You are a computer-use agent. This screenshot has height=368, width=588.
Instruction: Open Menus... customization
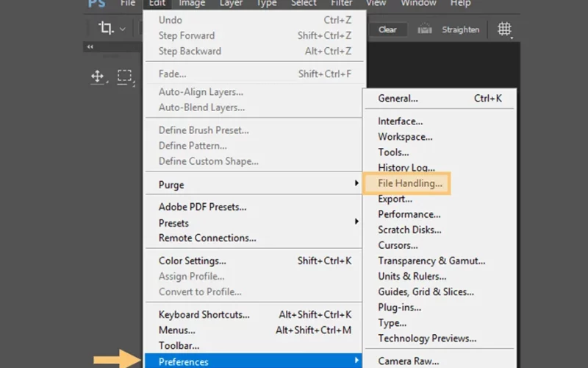point(254,330)
